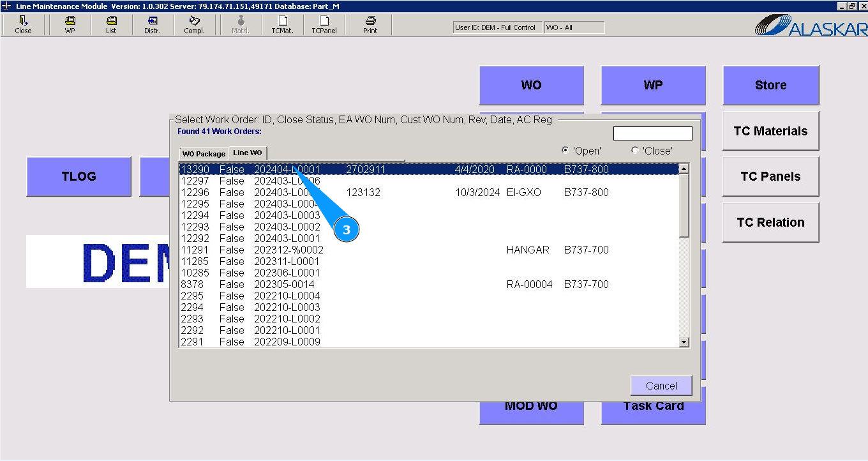This screenshot has height=461, width=868.
Task: Click the work order list scrollbar thumb
Action: [x=684, y=206]
